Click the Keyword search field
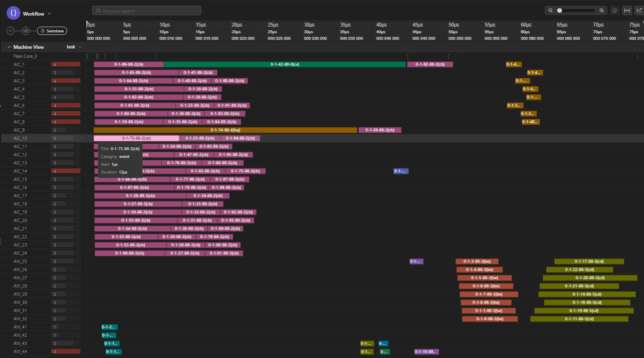Viewport: 644px width, 358px height. pos(147,11)
